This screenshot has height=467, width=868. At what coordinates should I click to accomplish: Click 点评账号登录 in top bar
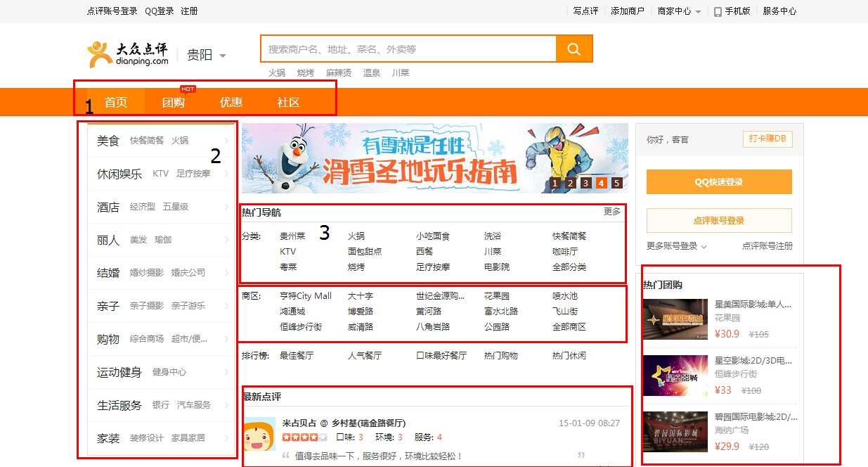tap(112, 11)
